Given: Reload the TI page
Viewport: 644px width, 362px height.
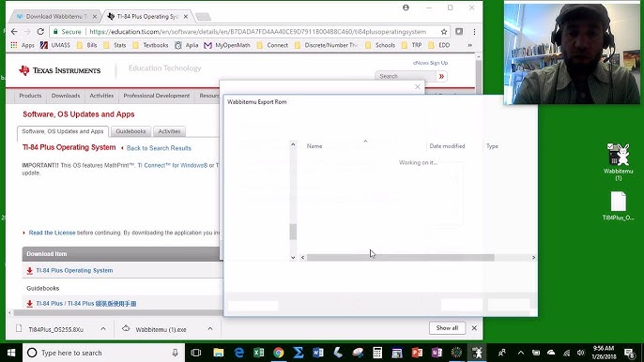Looking at the screenshot, I should click(40, 32).
